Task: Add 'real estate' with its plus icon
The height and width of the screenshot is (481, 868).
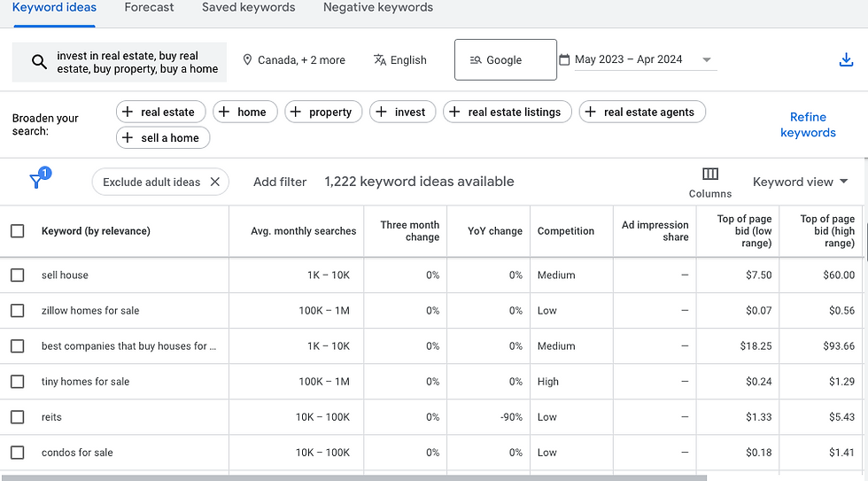Action: pyautogui.click(x=128, y=112)
